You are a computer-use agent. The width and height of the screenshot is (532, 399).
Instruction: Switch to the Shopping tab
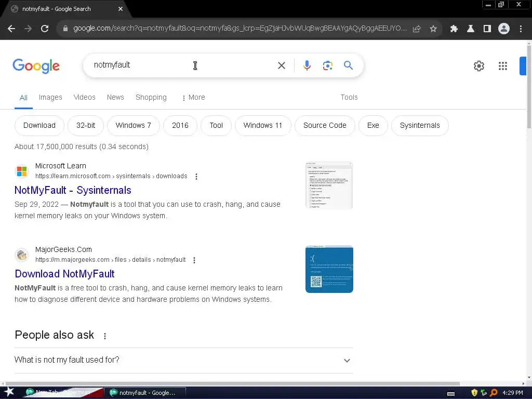pyautogui.click(x=151, y=97)
